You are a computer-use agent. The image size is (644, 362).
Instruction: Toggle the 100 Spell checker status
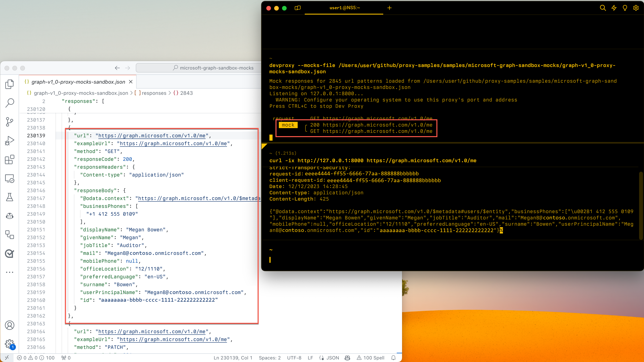pos(370,358)
